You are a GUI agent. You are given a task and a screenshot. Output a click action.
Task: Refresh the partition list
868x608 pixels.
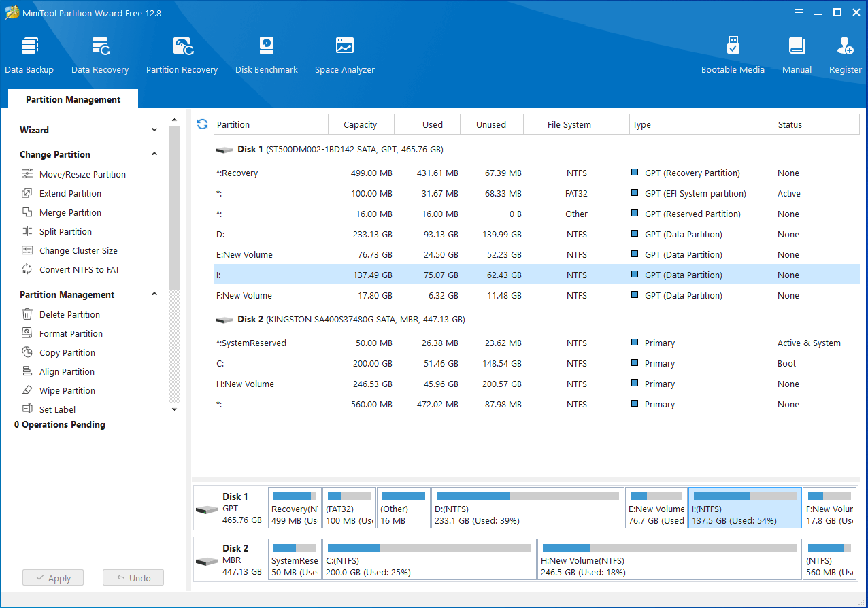tap(202, 124)
